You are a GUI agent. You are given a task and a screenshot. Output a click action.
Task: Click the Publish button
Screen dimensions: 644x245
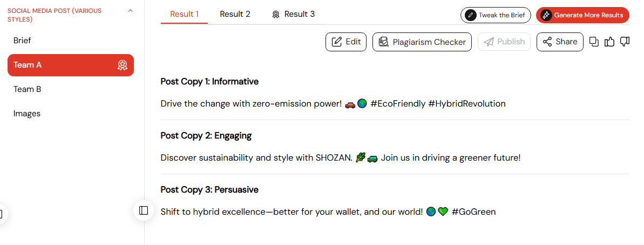pos(504,42)
